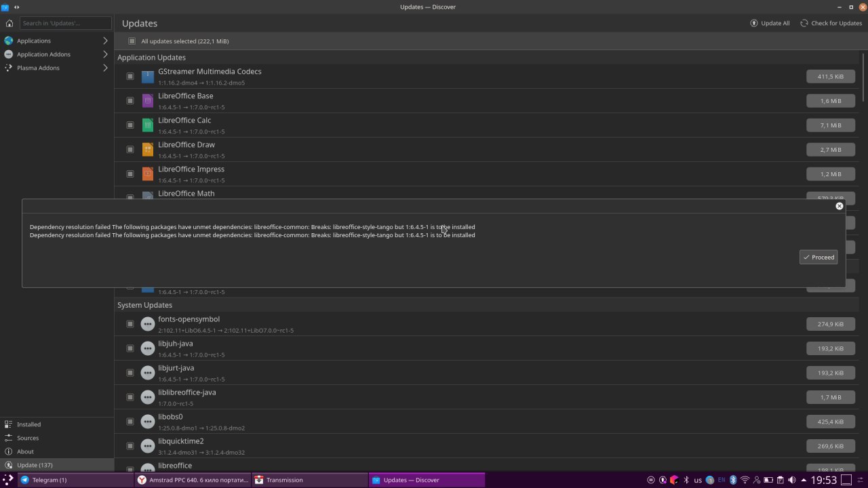Viewport: 868px width, 488px height.
Task: Click the Update All button
Action: coord(770,23)
